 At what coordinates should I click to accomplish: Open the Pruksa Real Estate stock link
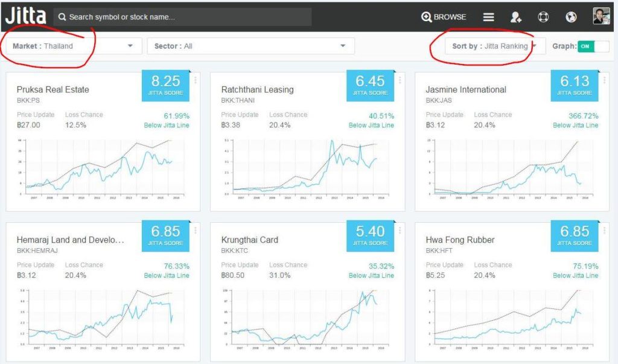pos(53,89)
